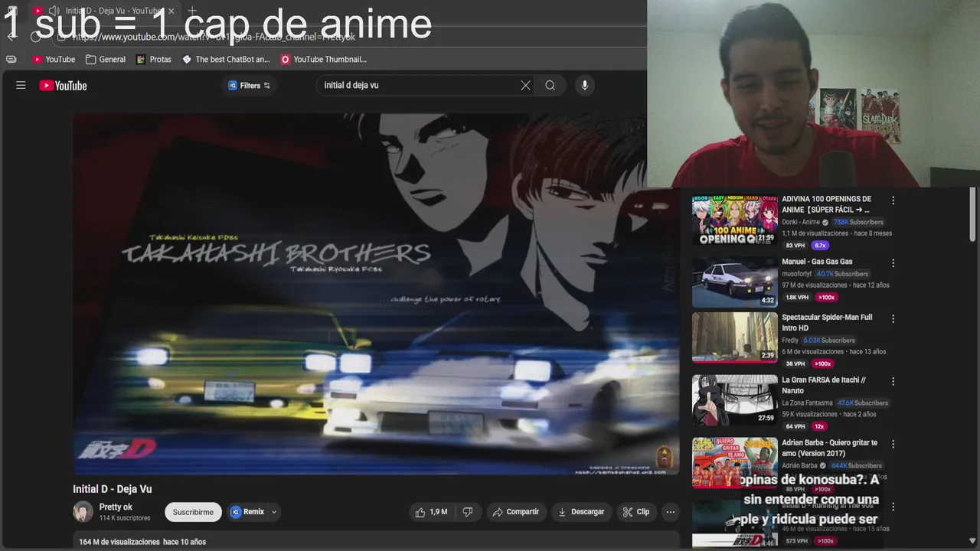Open the YouTube bookmark in bookmarks bar
Viewport: 980px width, 551px height.
click(54, 59)
